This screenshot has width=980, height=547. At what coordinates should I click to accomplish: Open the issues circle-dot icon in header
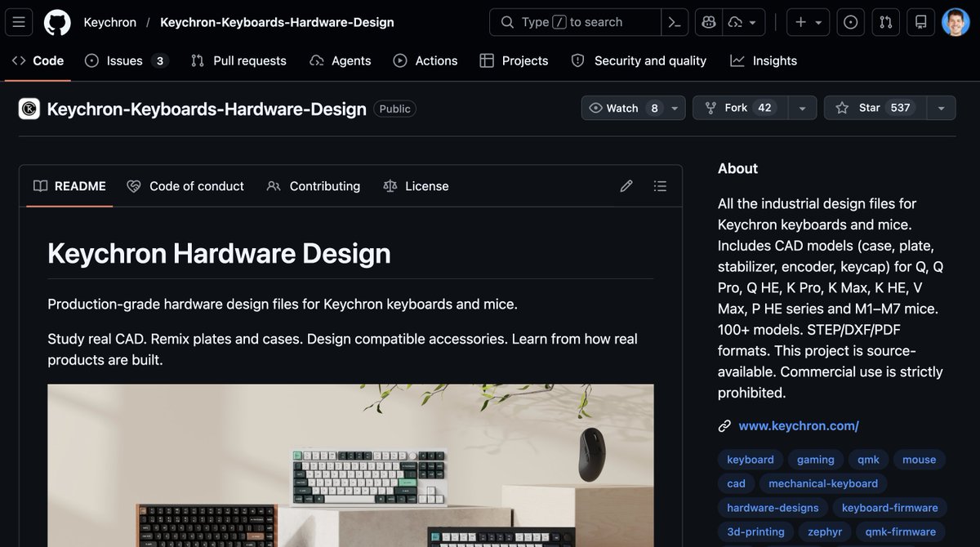850,22
